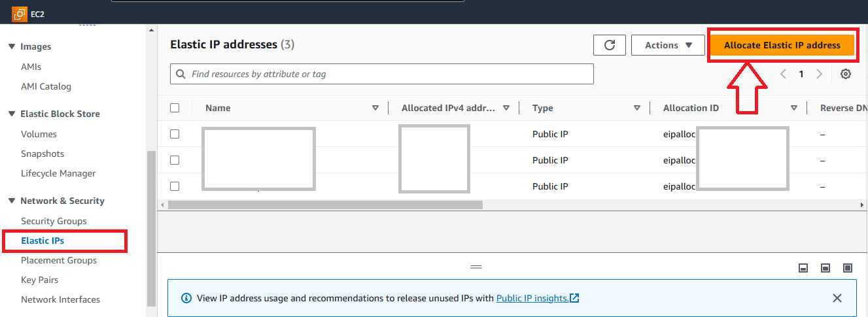Switch details panel to medium layout icon
This screenshot has width=868, height=317.
pyautogui.click(x=825, y=268)
